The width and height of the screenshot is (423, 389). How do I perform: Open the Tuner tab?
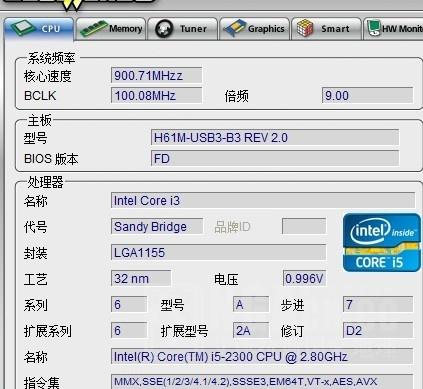[x=182, y=29]
